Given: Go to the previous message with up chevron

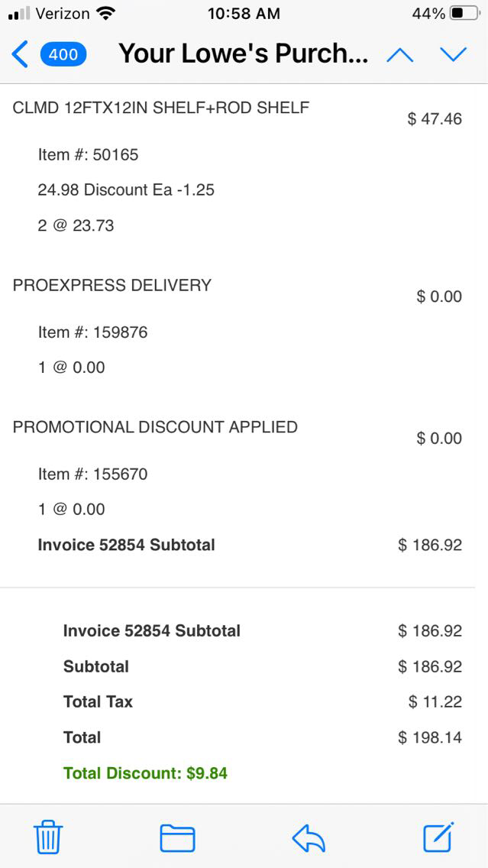Looking at the screenshot, I should (x=399, y=54).
